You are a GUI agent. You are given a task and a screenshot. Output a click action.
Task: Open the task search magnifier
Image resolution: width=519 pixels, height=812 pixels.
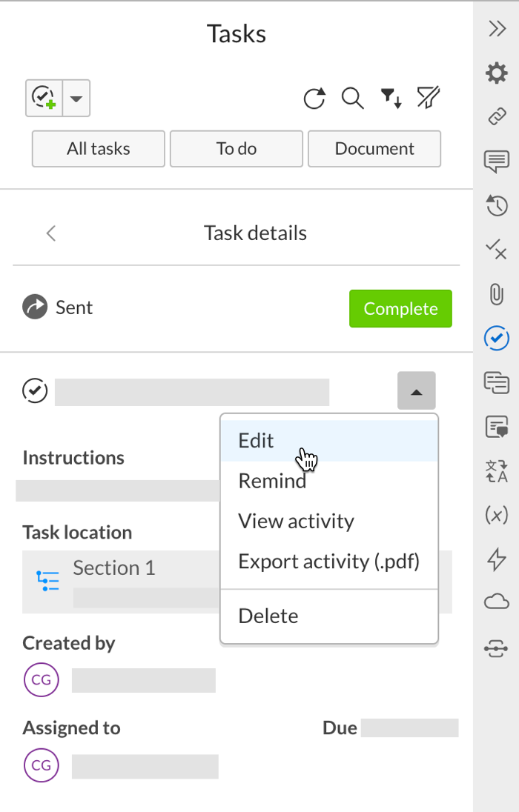(x=352, y=98)
